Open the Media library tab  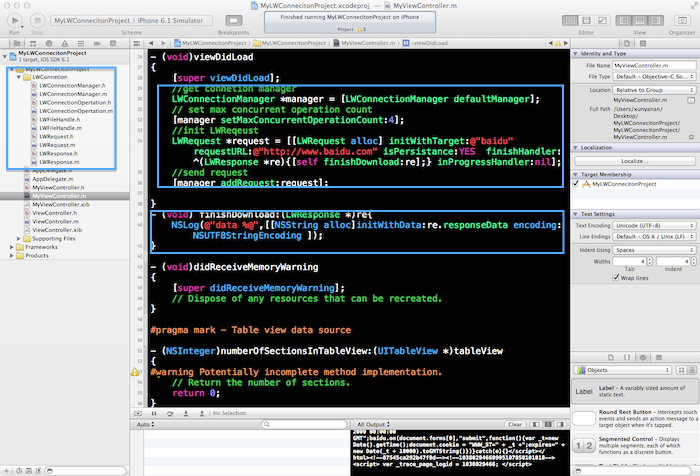[659, 358]
